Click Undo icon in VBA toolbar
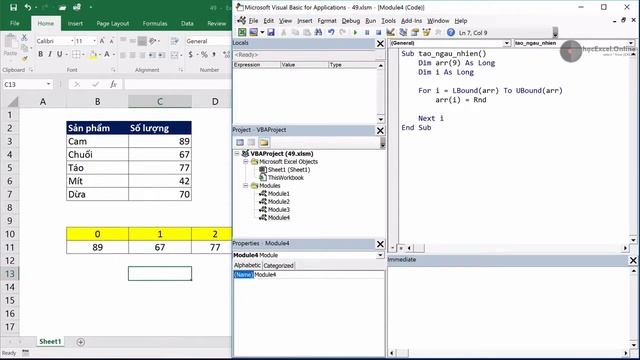 [x=331, y=32]
